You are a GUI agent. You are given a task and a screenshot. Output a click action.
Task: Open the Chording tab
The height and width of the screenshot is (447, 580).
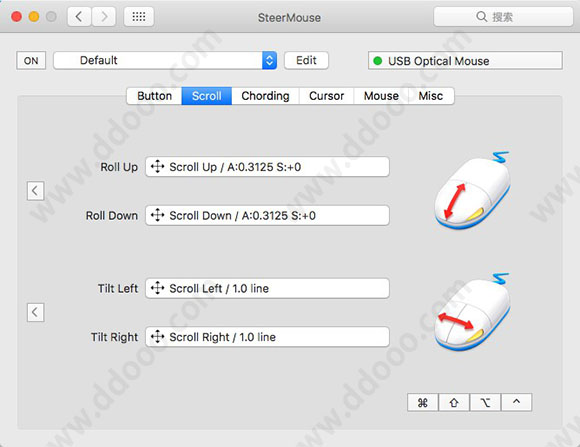(x=266, y=96)
